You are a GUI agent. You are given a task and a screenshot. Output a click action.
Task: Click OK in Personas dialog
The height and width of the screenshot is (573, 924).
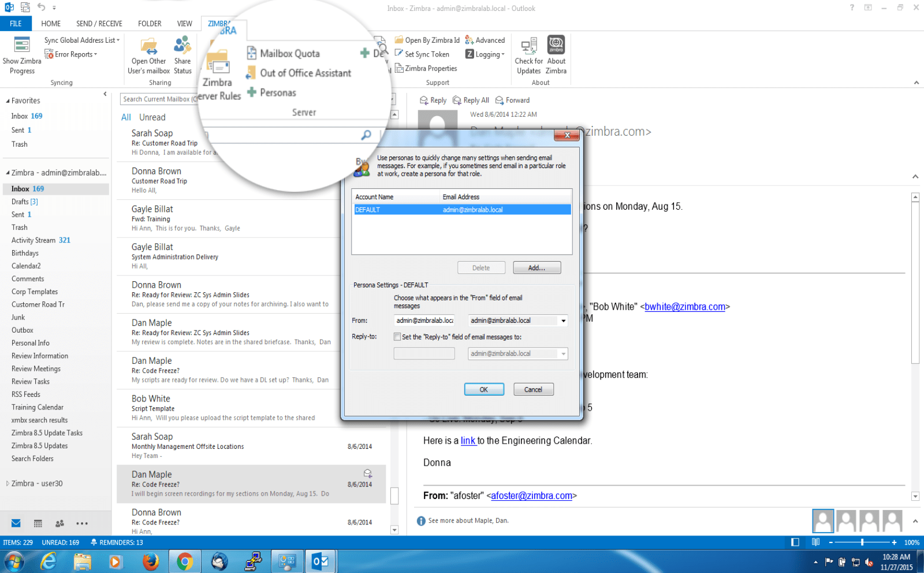484,389
